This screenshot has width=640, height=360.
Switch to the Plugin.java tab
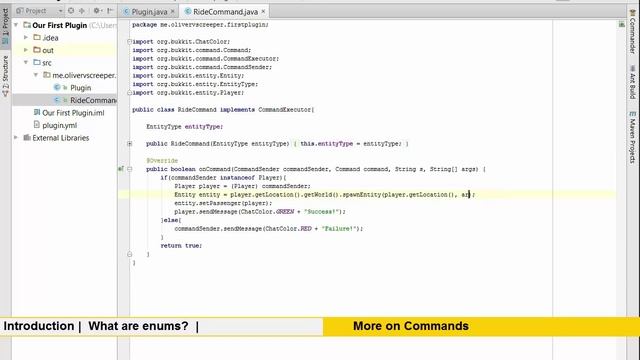(x=149, y=12)
